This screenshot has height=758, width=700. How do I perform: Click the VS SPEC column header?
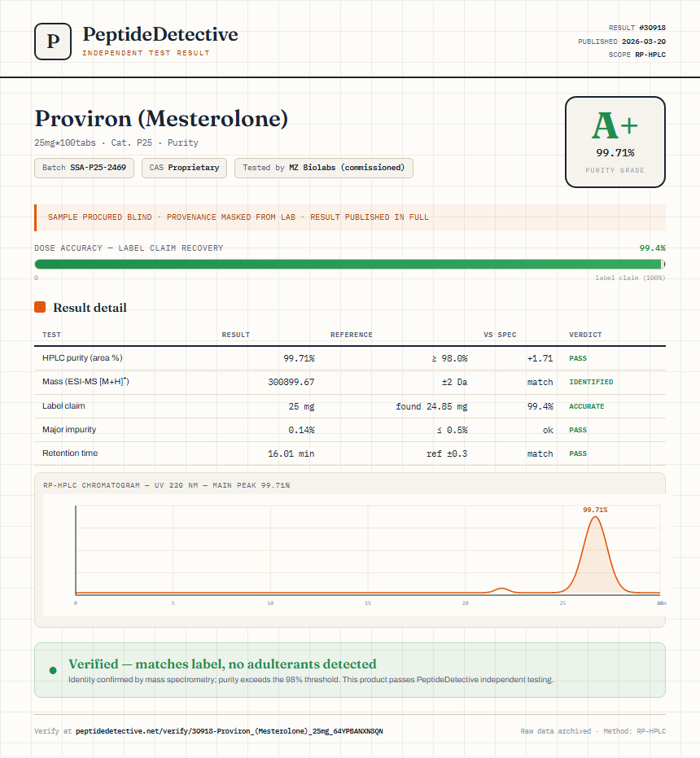point(500,335)
